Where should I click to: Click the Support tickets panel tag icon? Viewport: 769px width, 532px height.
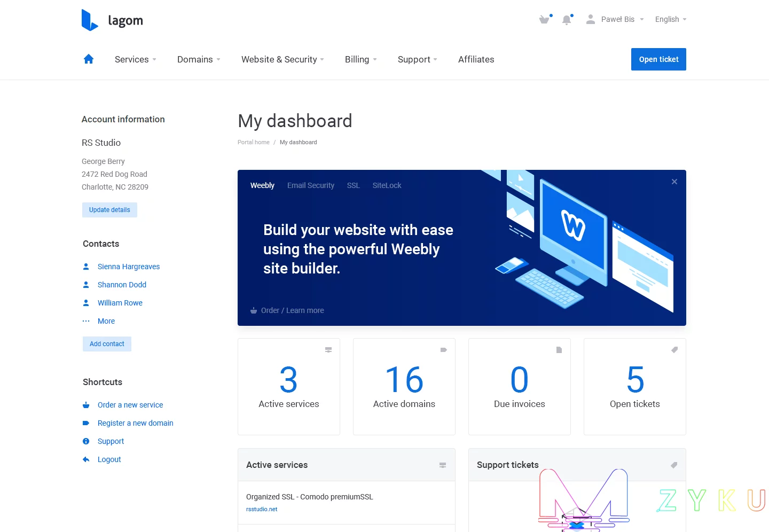674,465
